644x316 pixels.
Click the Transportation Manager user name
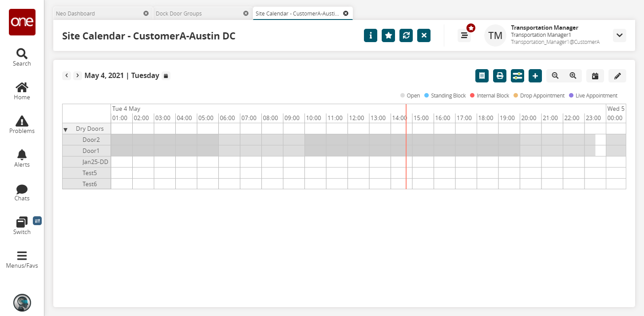point(545,27)
